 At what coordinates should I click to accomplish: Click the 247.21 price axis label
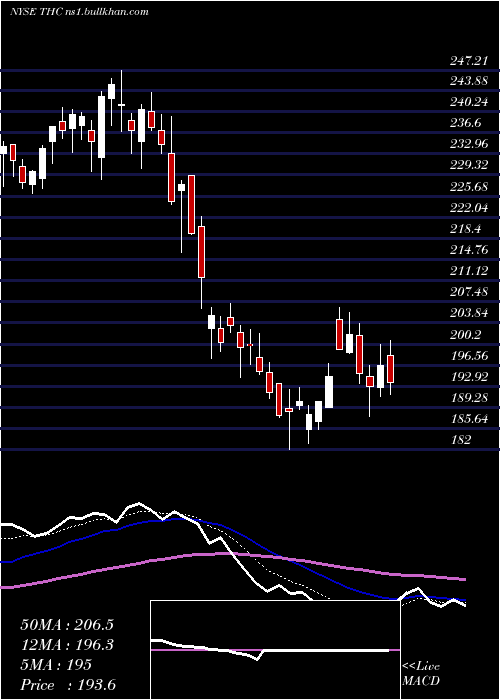pyautogui.click(x=469, y=61)
